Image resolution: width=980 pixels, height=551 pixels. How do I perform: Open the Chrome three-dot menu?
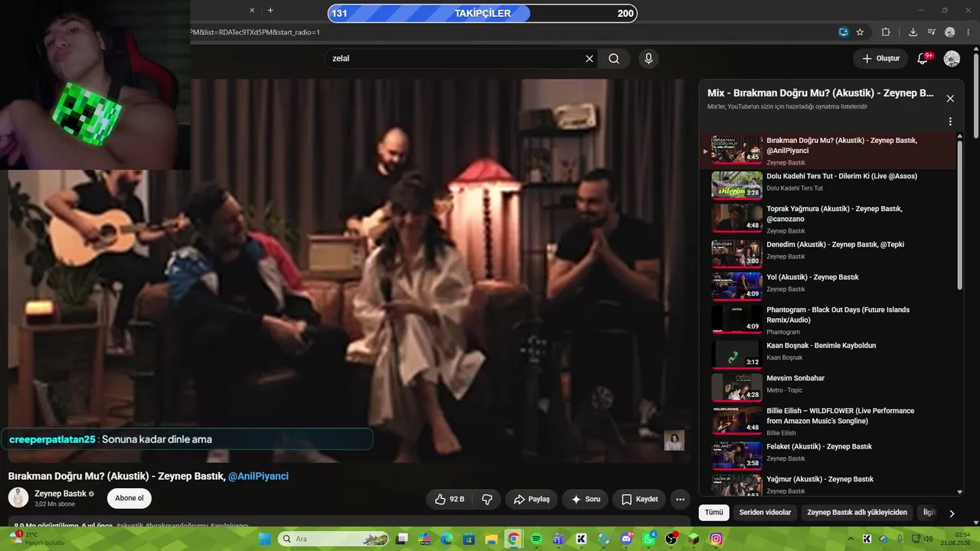point(969,32)
